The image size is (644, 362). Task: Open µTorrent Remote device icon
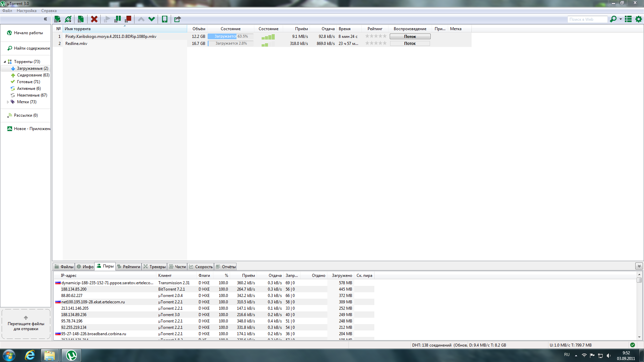click(165, 19)
